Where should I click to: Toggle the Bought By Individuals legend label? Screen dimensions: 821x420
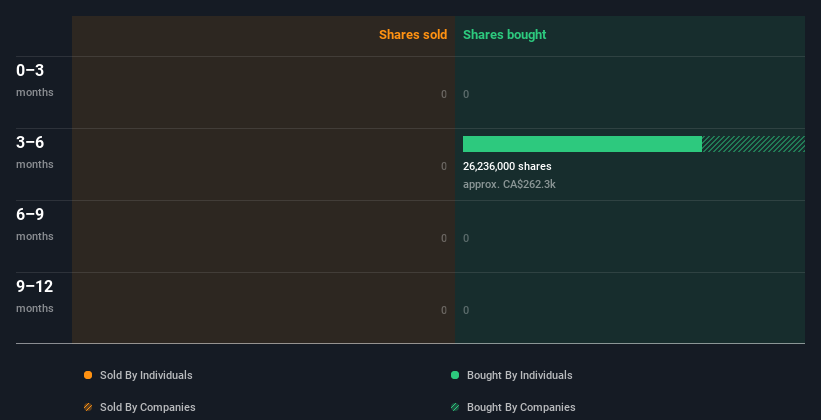519,375
